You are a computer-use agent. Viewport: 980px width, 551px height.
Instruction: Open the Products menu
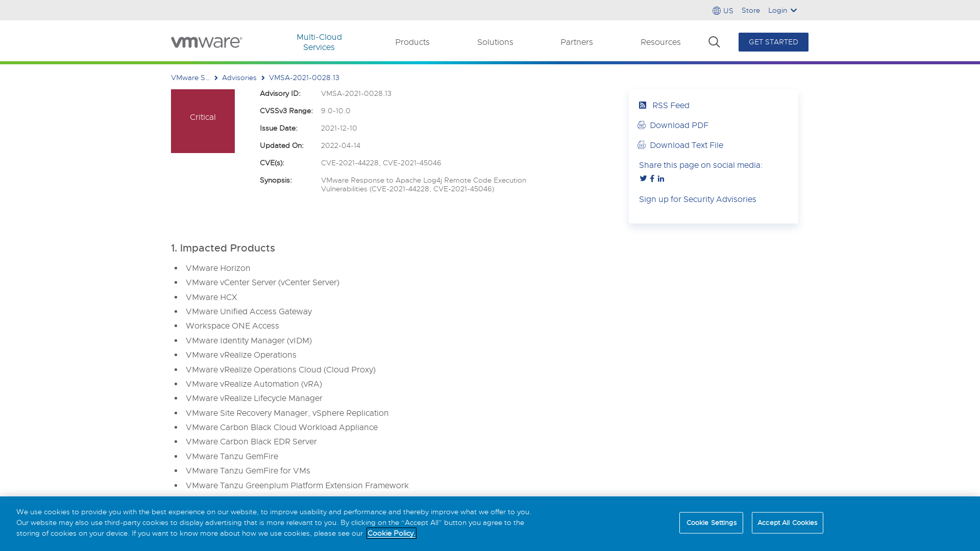tap(412, 42)
